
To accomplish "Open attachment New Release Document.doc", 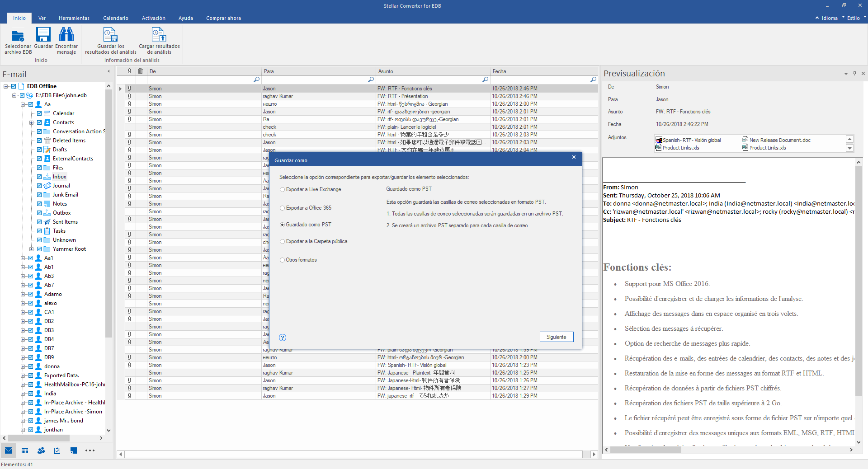I will (x=776, y=140).
